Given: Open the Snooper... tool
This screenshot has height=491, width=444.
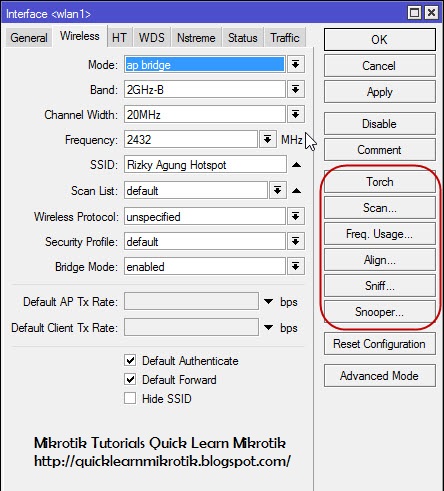Looking at the screenshot, I should tap(380, 312).
